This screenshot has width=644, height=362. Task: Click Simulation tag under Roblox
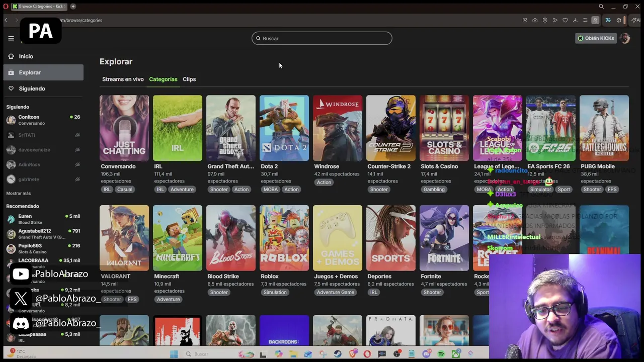(x=275, y=292)
